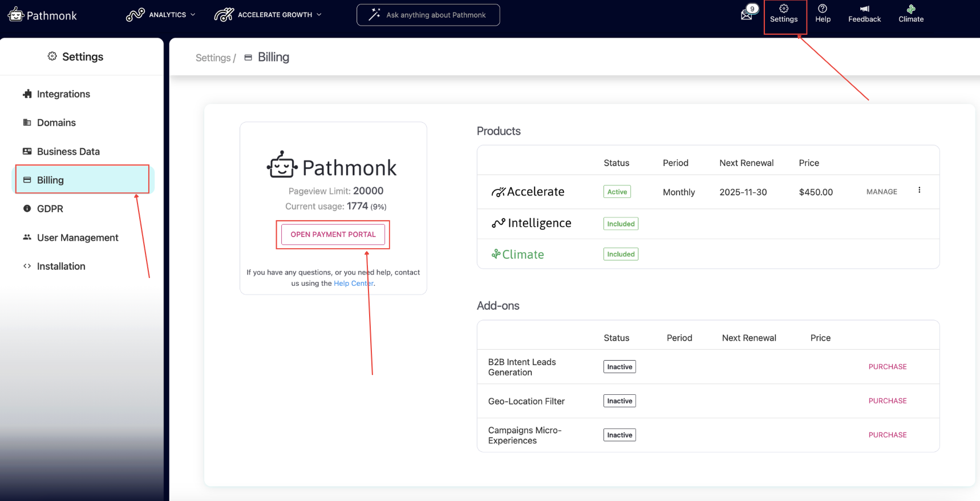Click Manage for the Accelerate product
Viewport: 980px width, 501px height.
coord(881,192)
